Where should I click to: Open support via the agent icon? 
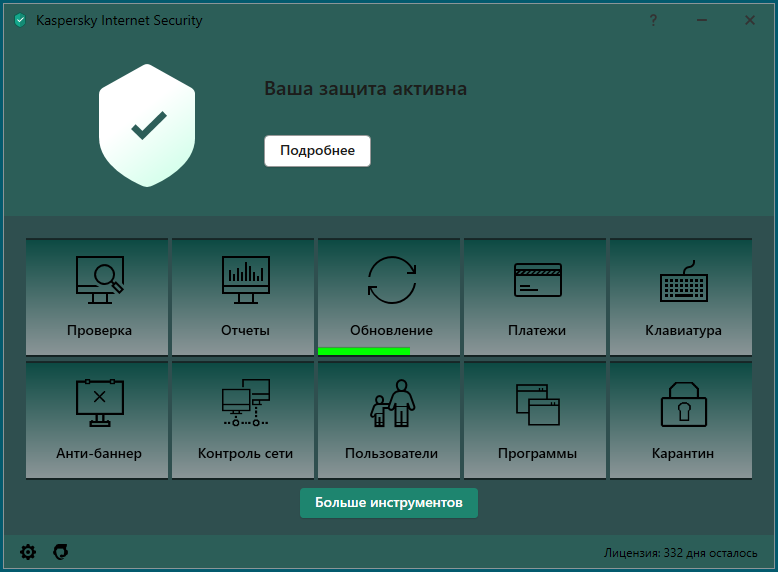coord(61,552)
